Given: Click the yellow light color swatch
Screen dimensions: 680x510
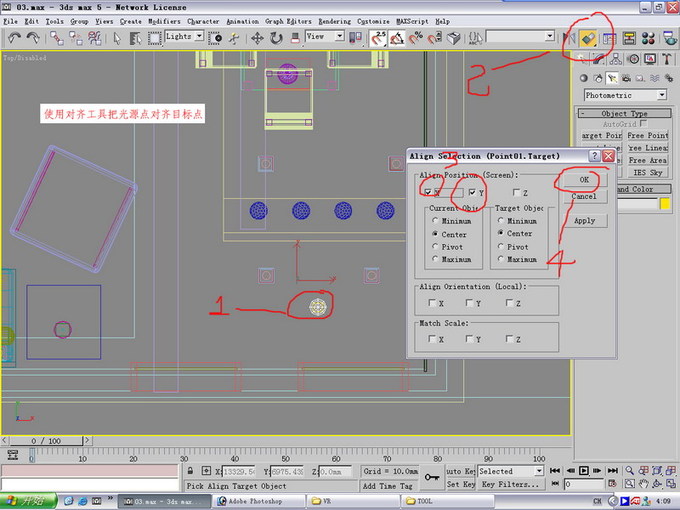Looking at the screenshot, I should click(665, 204).
